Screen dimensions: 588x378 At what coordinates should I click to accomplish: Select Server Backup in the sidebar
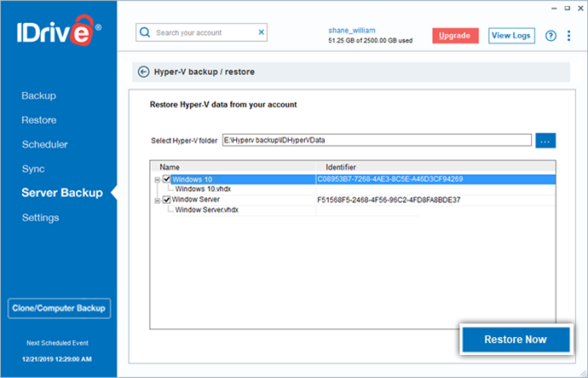point(62,193)
